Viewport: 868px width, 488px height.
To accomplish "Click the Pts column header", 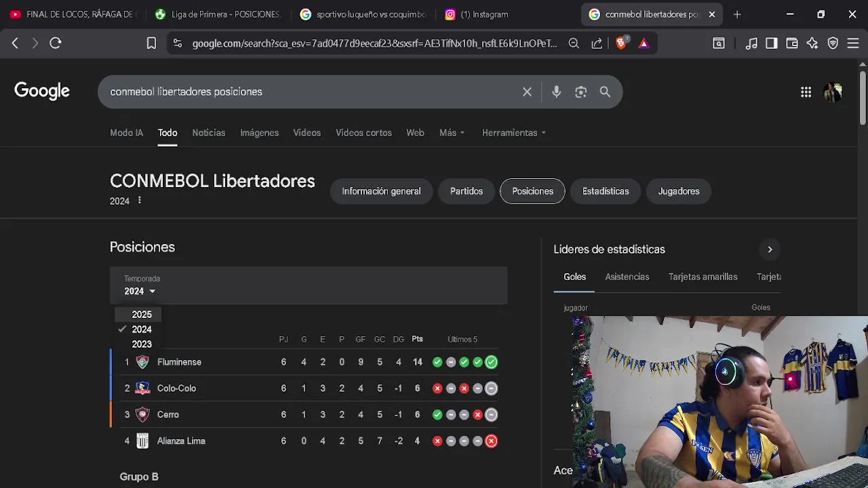I will pyautogui.click(x=417, y=339).
